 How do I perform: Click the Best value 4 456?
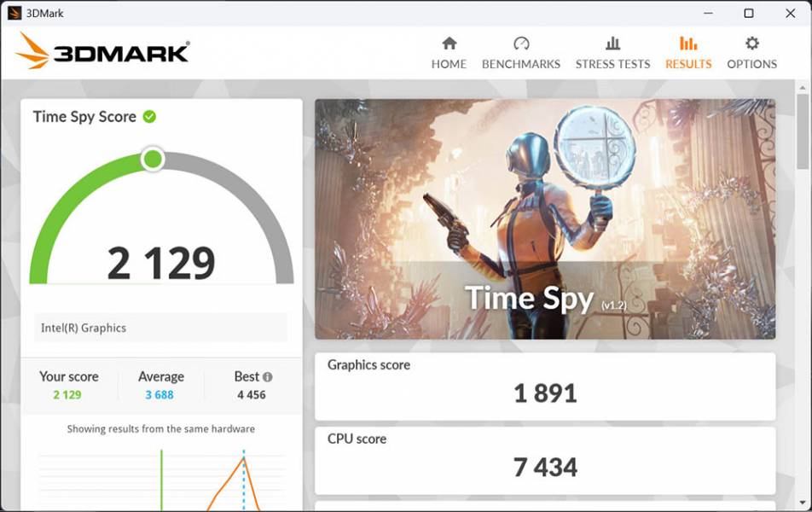(x=252, y=395)
